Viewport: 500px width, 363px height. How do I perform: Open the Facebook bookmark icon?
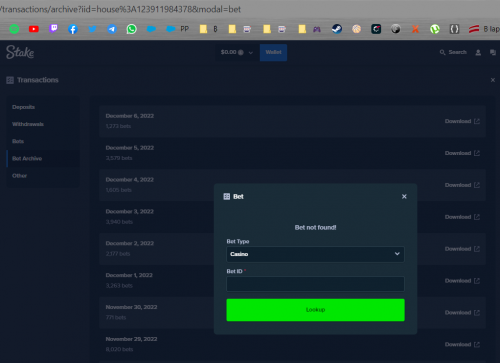point(73,29)
